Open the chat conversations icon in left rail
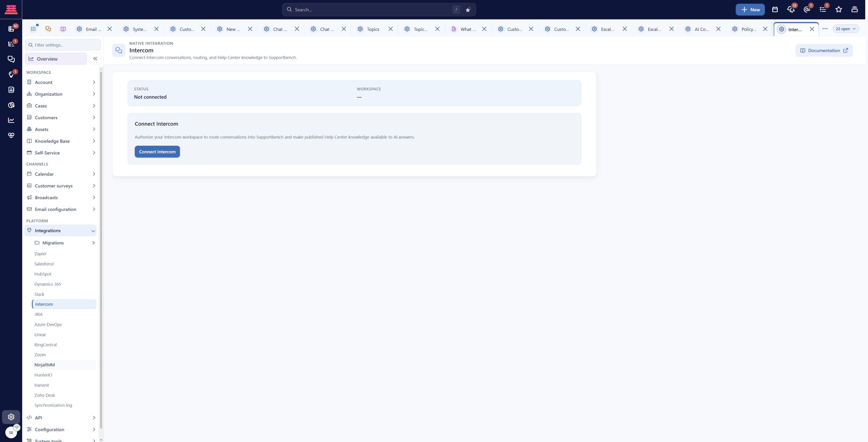This screenshot has width=868, height=442. (11, 59)
